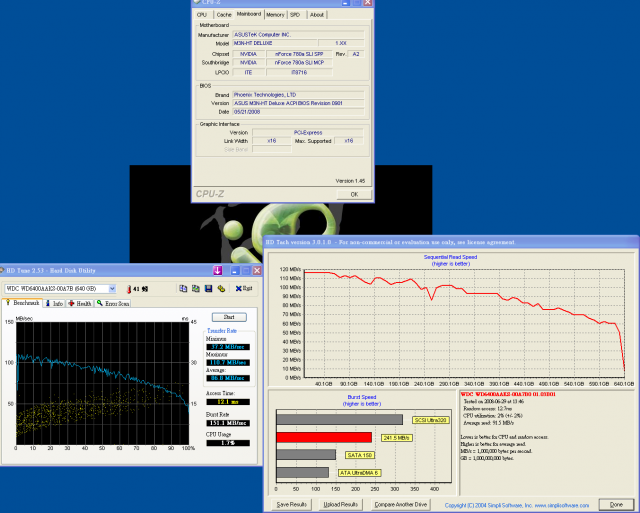Click the red WDC WD6400AAKS drive name in HD Tach
This screenshot has width=640, height=513.
click(508, 394)
